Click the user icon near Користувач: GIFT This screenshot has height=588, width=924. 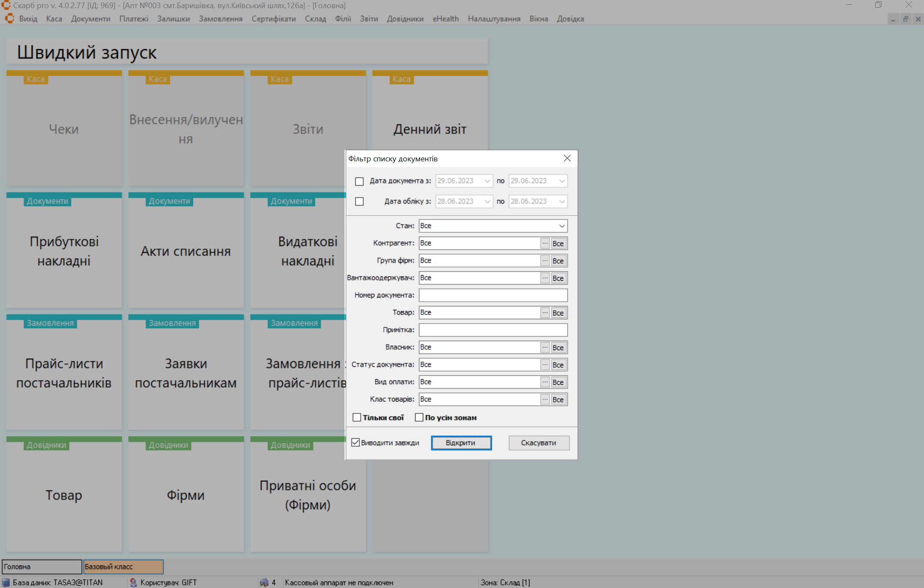(134, 582)
